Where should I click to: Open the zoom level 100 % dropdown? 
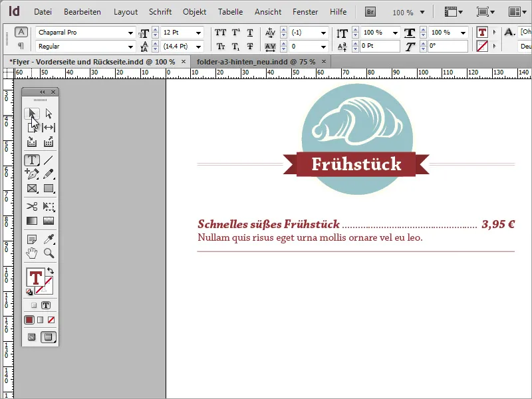pyautogui.click(x=422, y=12)
